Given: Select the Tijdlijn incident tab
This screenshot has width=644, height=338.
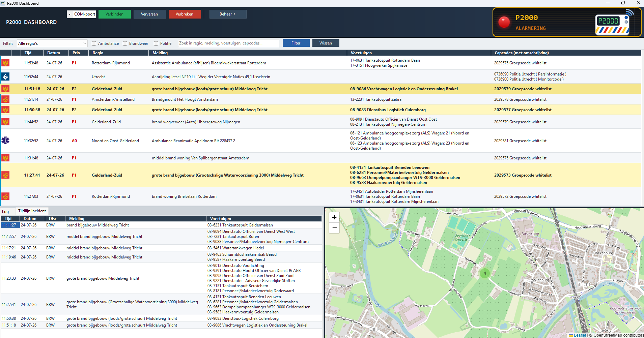Looking at the screenshot, I should 32,211.
